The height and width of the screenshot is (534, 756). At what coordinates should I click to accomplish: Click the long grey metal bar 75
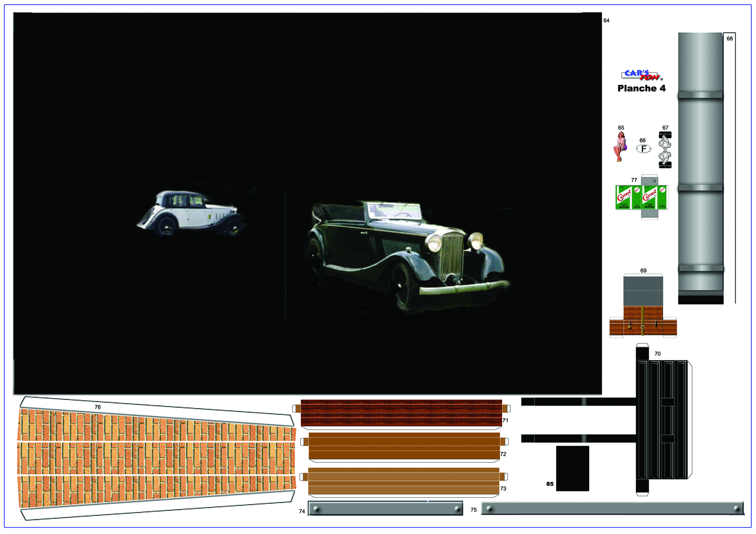[612, 508]
